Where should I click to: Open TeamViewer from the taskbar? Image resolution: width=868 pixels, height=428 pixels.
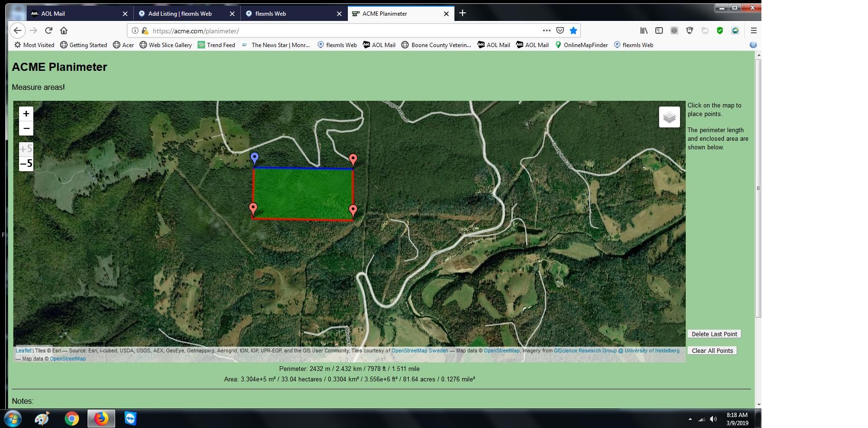click(x=130, y=419)
